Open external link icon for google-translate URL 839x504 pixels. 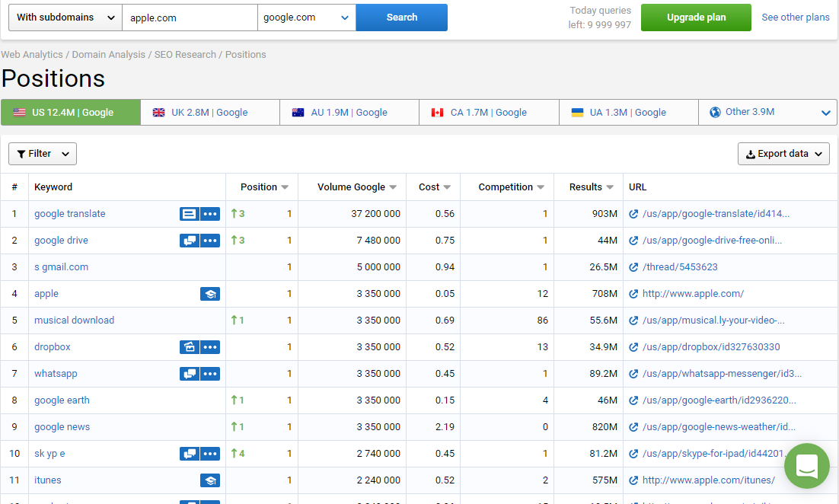[x=633, y=214]
